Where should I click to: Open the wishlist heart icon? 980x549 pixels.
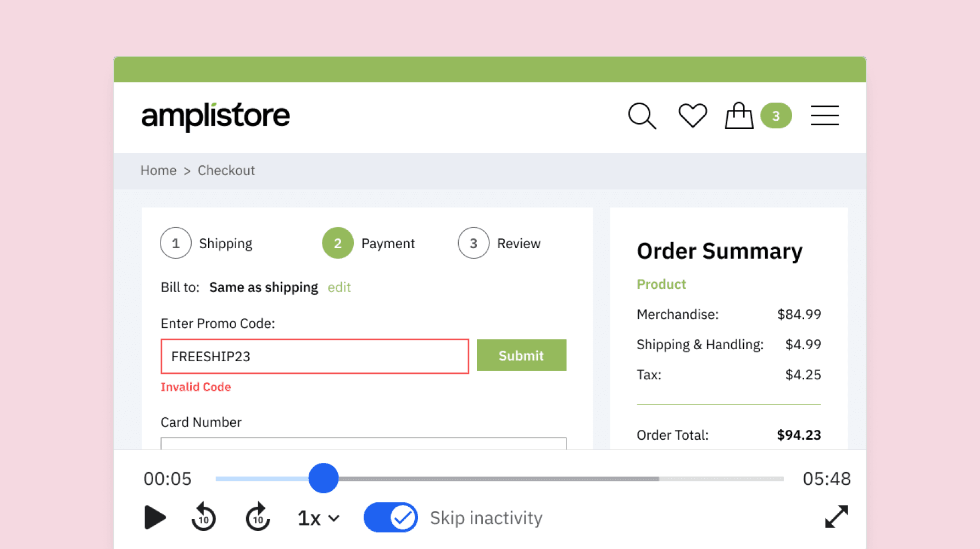coord(692,115)
